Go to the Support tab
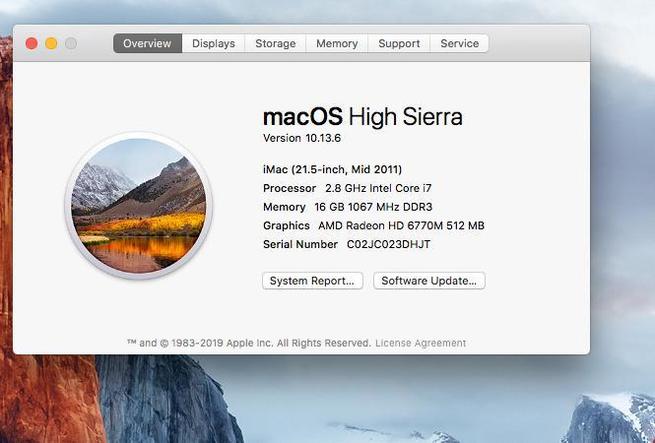655x443 pixels. point(399,44)
